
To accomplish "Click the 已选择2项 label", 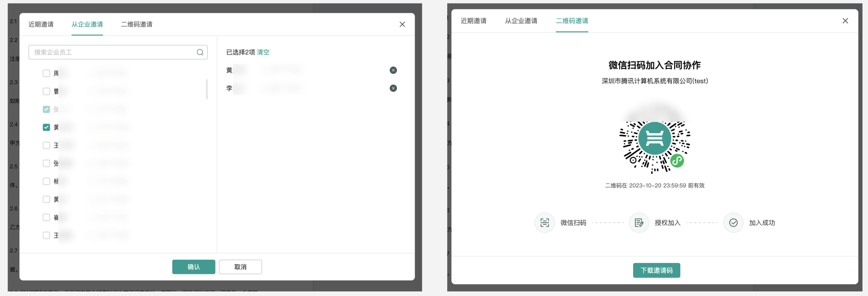I will tap(241, 52).
